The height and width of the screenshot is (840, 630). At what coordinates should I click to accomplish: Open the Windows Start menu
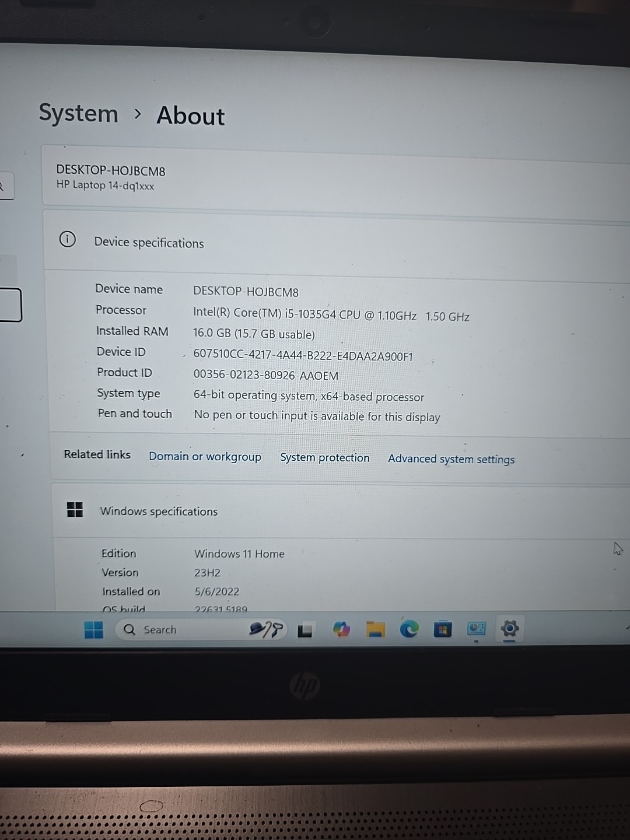click(x=94, y=629)
